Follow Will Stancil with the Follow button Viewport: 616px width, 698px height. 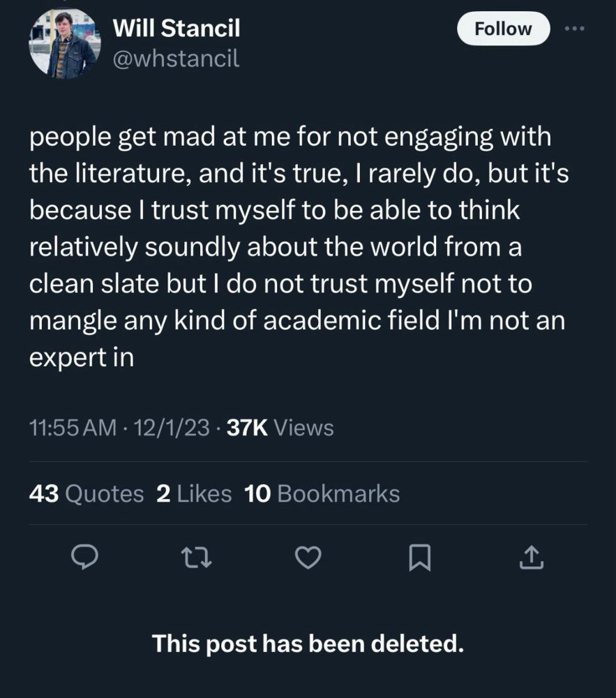pos(502,29)
